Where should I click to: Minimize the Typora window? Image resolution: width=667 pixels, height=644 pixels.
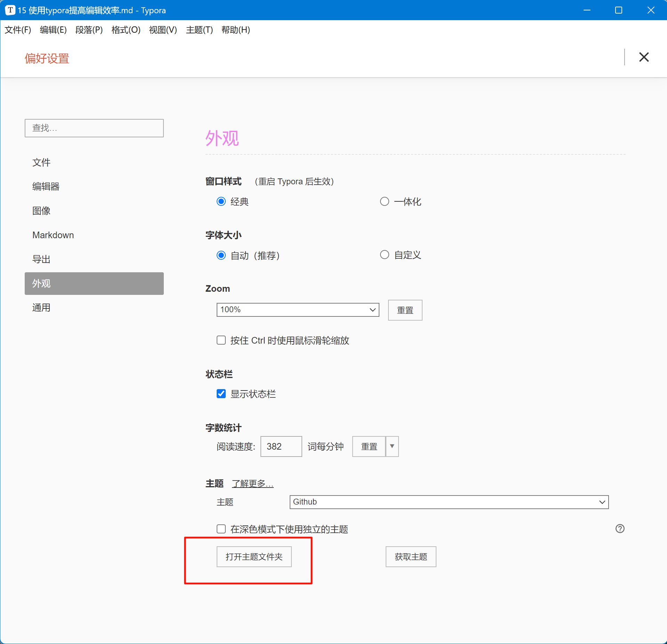click(587, 10)
